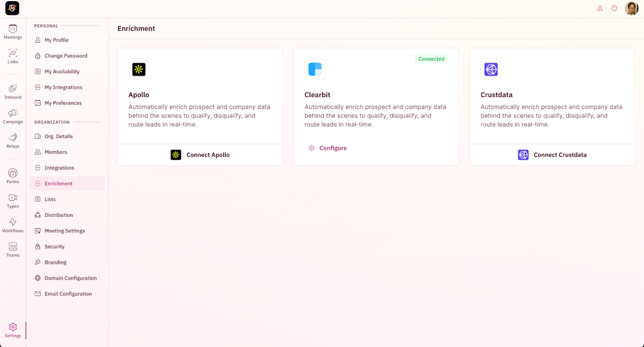The height and width of the screenshot is (347, 644).
Task: Open Branding settings
Action: (x=67, y=262)
